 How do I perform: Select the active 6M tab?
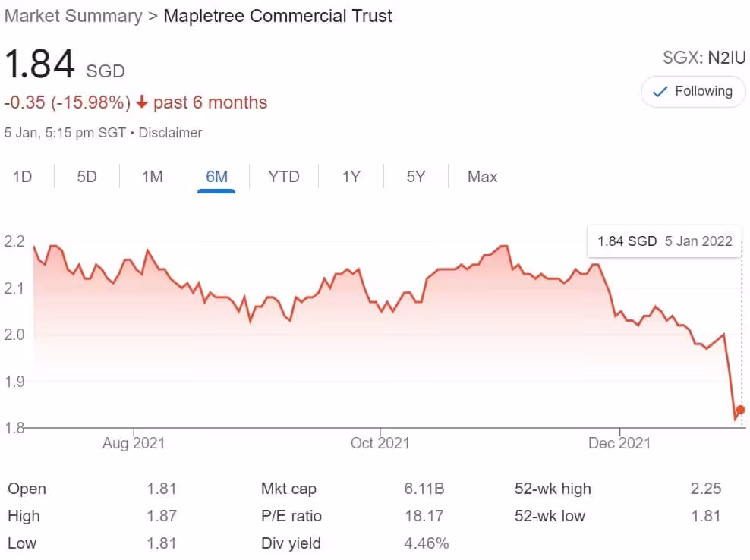pos(216,177)
